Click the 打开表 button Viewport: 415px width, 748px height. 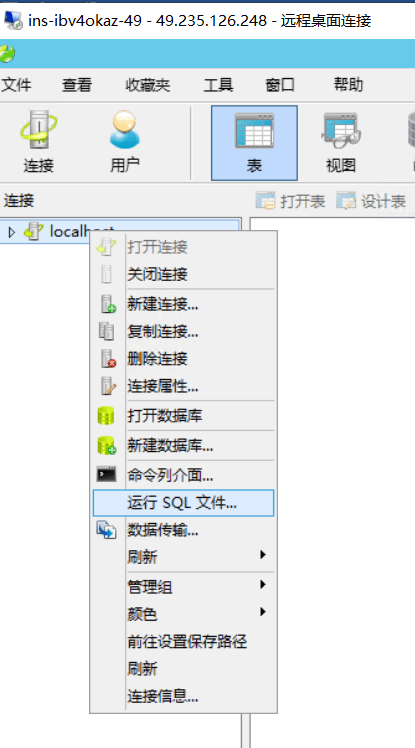click(x=290, y=201)
